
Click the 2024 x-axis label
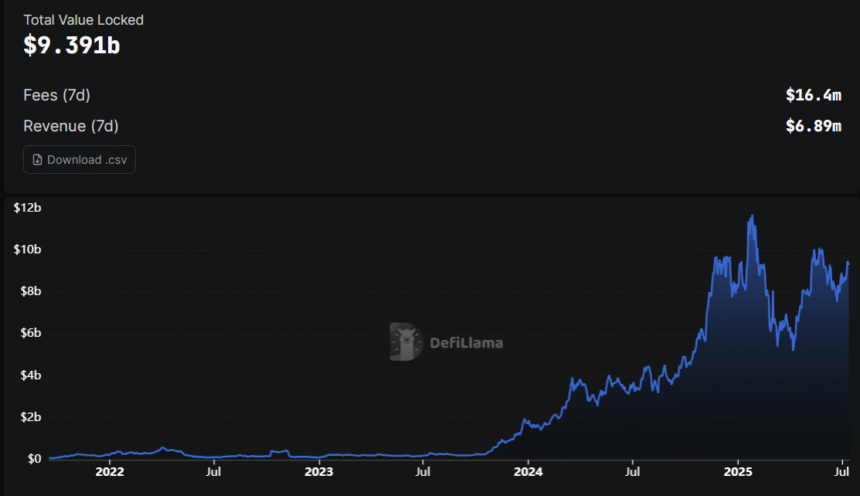tap(528, 470)
